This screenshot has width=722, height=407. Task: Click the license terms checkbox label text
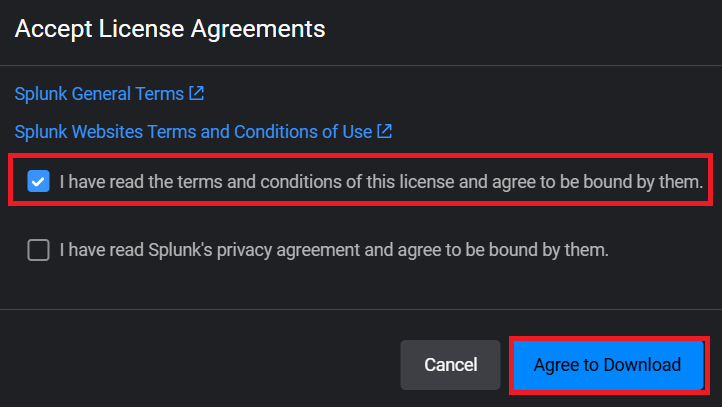380,182
